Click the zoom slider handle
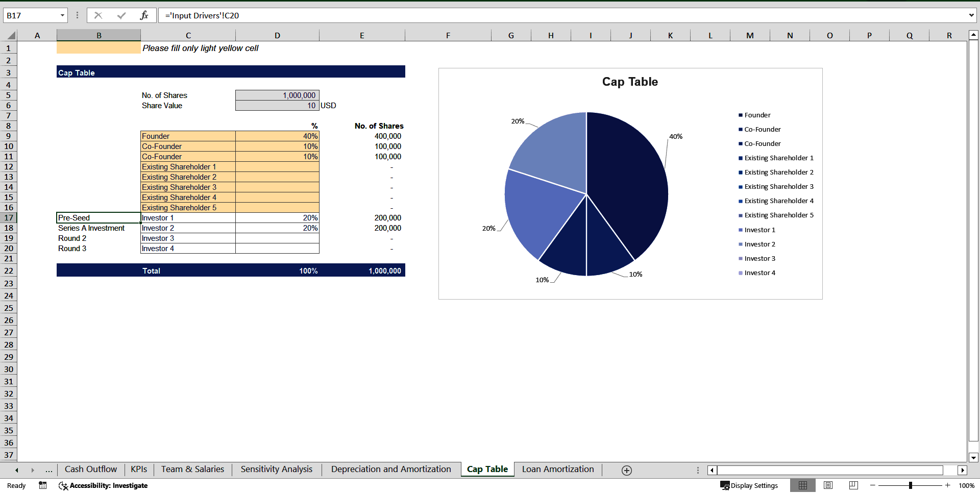This screenshot has height=493, width=980. point(911,485)
